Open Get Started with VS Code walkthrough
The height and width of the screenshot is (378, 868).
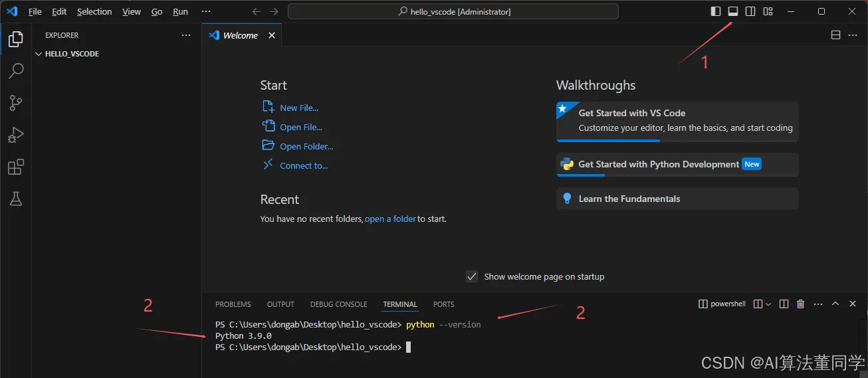coord(677,122)
